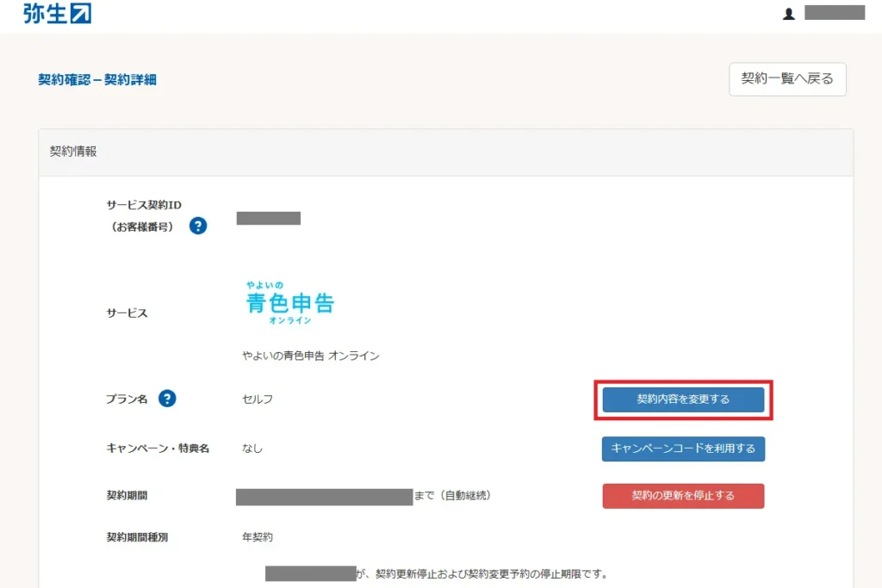Click the 契約期間 label
The image size is (882, 588).
point(127,495)
